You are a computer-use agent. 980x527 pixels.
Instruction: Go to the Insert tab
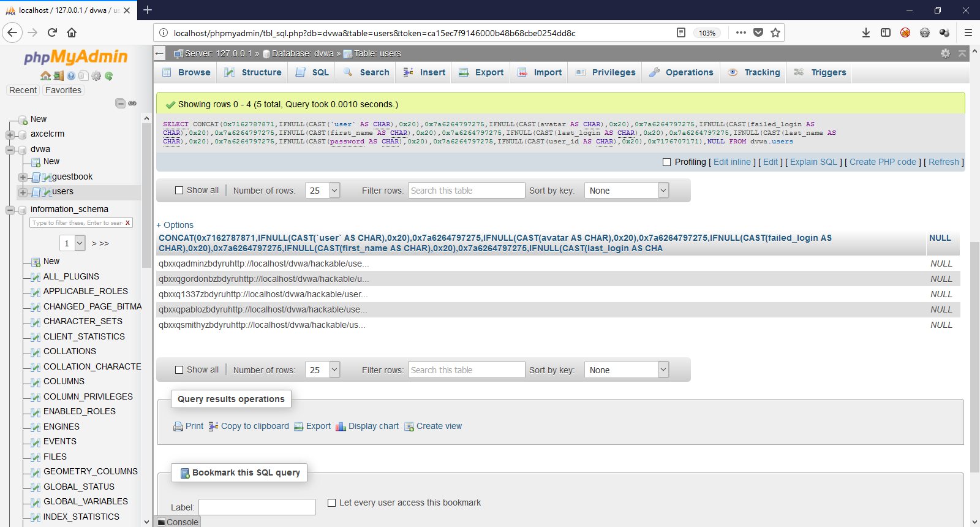424,72
